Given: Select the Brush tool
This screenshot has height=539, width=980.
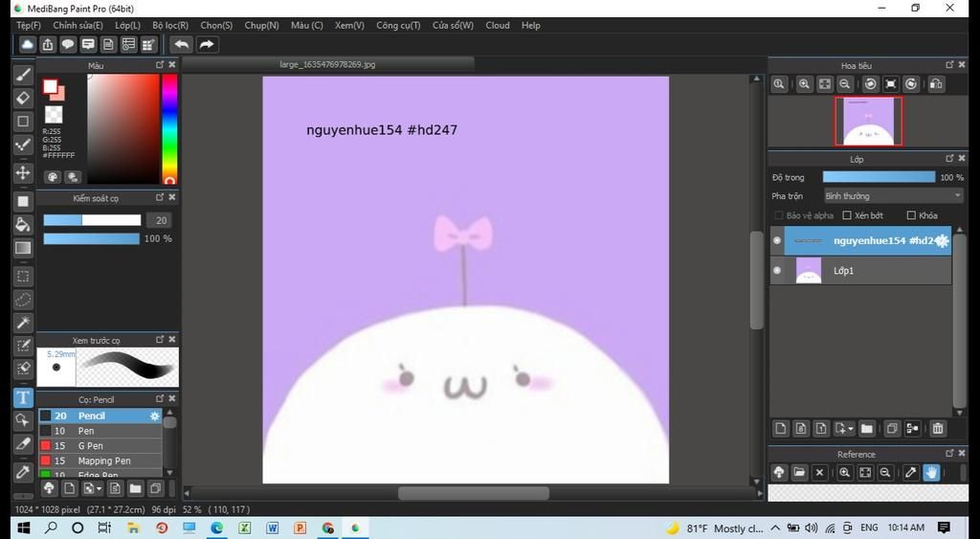Looking at the screenshot, I should coord(23,75).
